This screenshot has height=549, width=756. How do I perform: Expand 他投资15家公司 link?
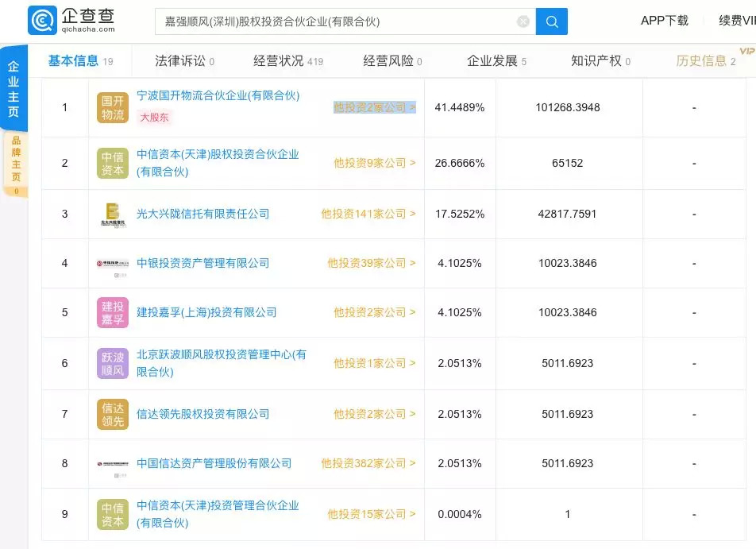tap(372, 514)
